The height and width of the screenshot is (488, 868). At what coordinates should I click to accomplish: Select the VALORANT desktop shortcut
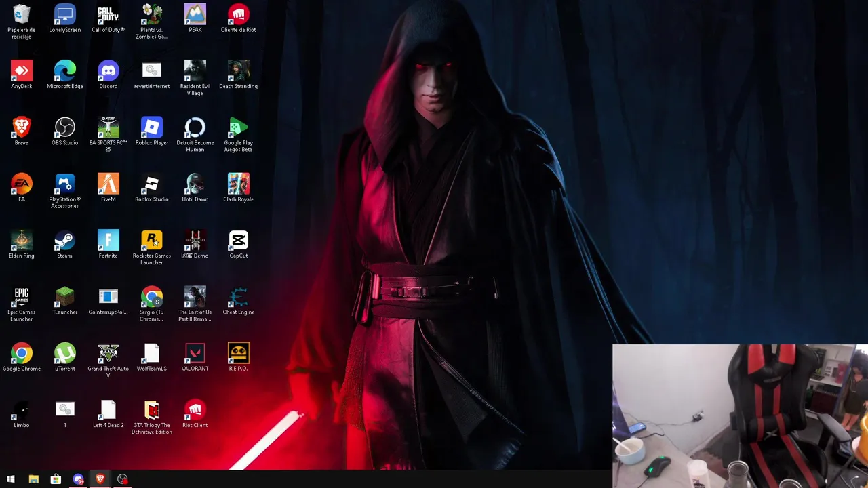195,353
